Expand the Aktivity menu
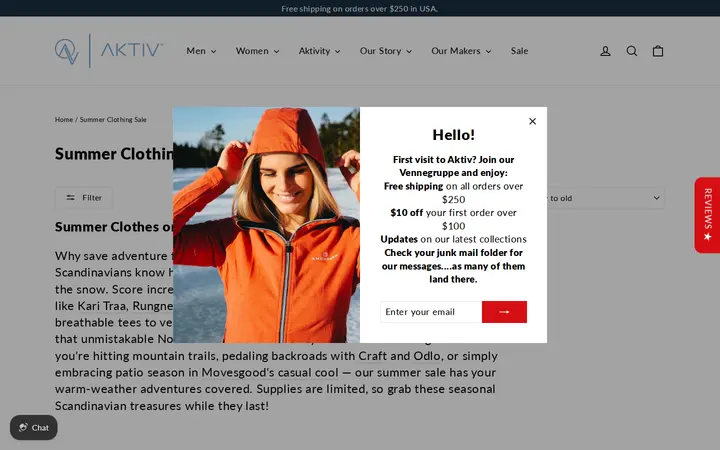Image resolution: width=720 pixels, height=450 pixels. pyautogui.click(x=320, y=51)
